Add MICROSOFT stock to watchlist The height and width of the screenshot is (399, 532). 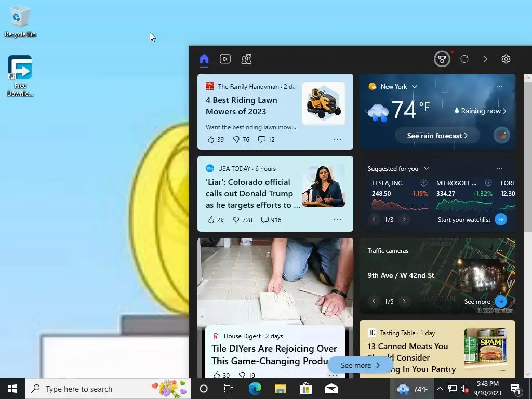pos(488,183)
